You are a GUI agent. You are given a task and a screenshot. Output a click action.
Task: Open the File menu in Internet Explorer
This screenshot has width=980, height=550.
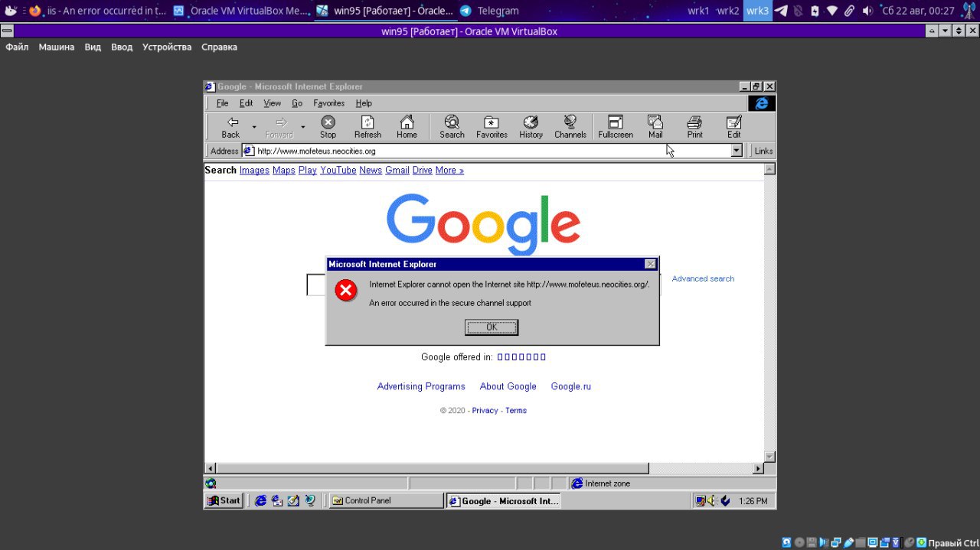click(x=222, y=103)
